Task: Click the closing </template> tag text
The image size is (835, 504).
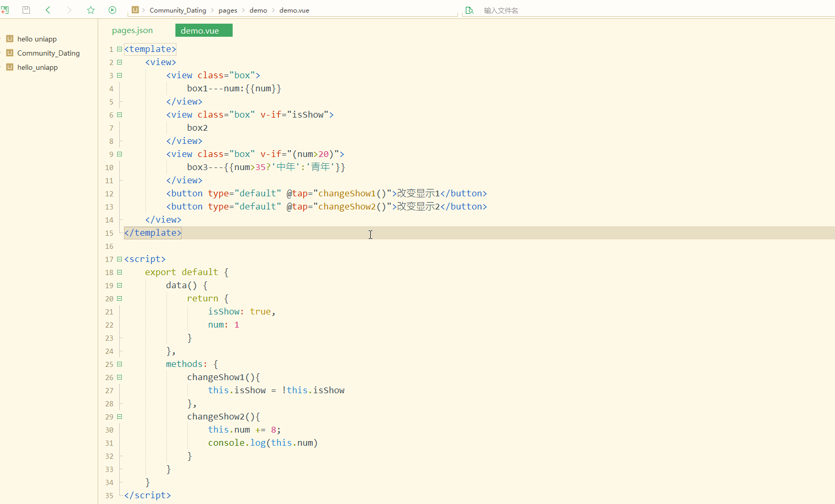Action: (153, 233)
